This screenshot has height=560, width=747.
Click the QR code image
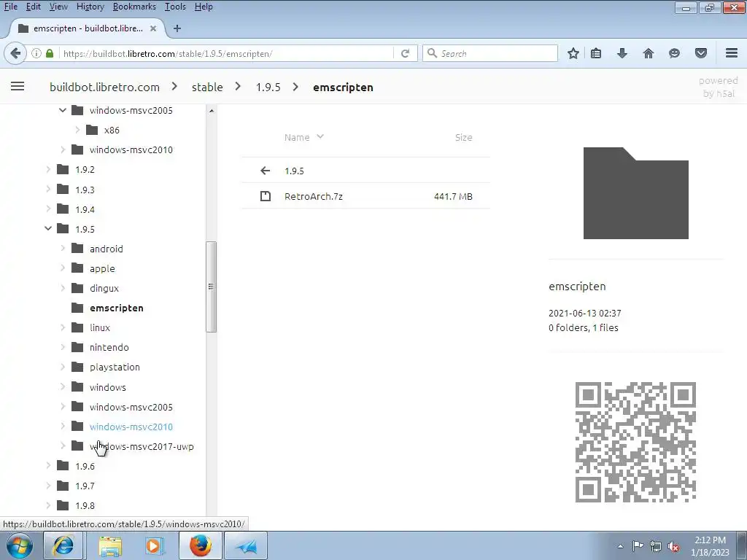(x=635, y=442)
